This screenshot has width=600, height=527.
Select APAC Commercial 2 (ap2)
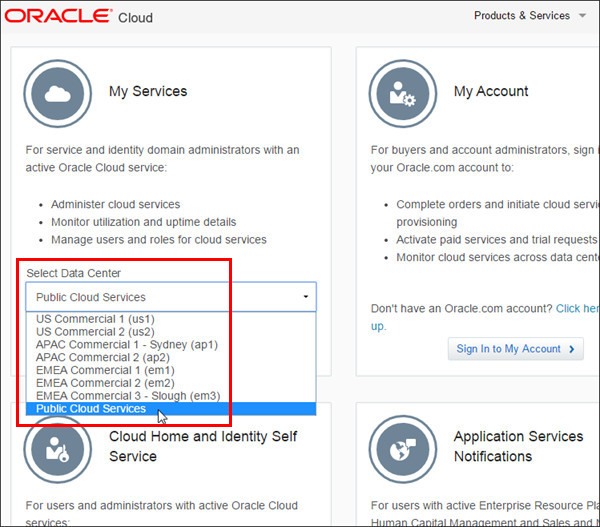171,357
